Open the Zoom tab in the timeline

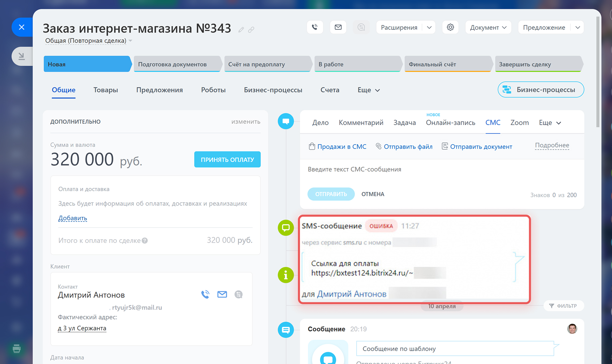click(520, 123)
